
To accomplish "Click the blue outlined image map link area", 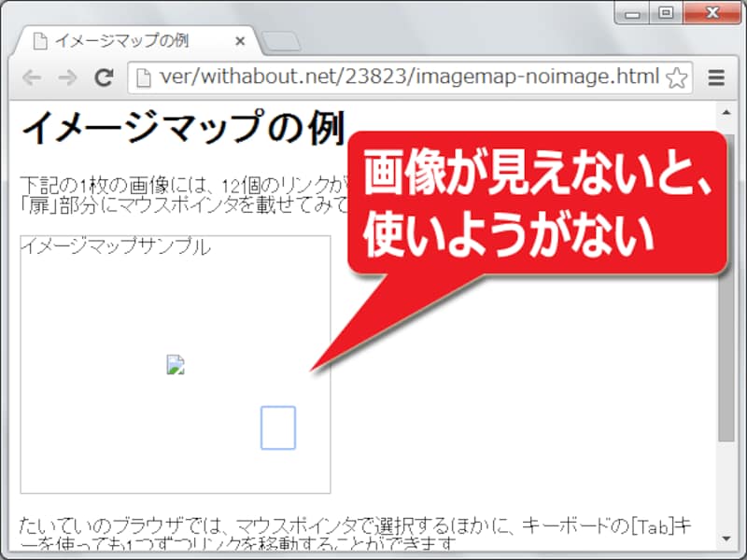I will click(279, 428).
